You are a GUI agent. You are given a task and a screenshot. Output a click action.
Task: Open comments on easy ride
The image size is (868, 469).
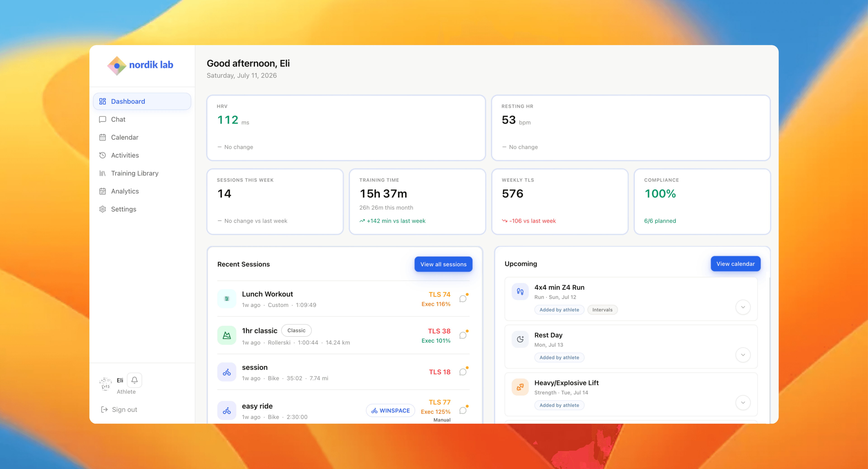click(463, 410)
